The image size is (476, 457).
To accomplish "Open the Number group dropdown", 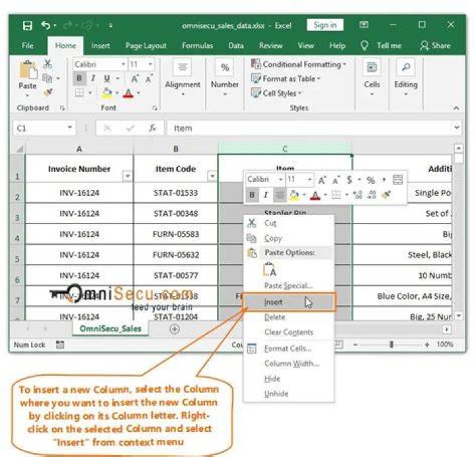I will [x=225, y=94].
